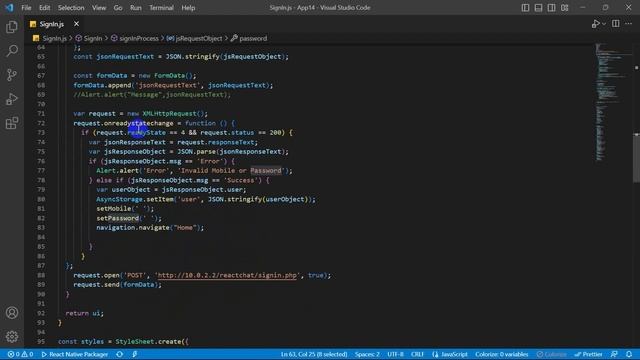Image resolution: width=640 pixels, height=360 pixels.
Task: Click password breadcrumb item
Action: coord(253,38)
